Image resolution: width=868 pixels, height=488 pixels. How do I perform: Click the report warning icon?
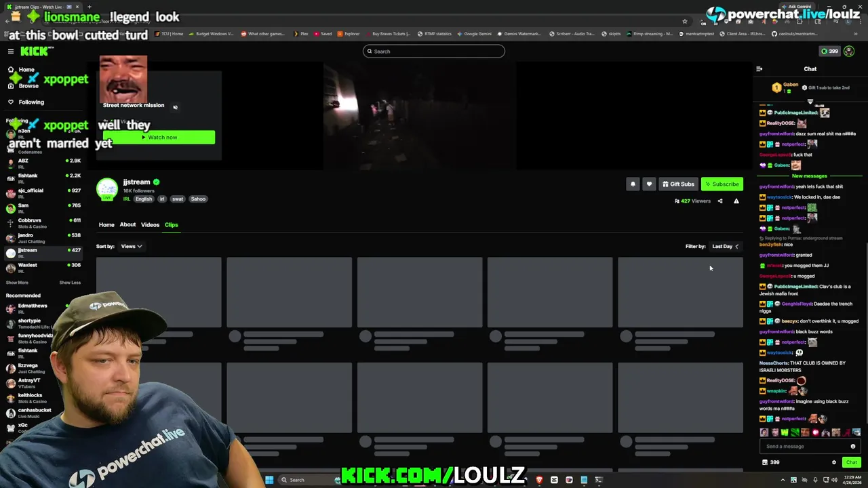pos(736,201)
